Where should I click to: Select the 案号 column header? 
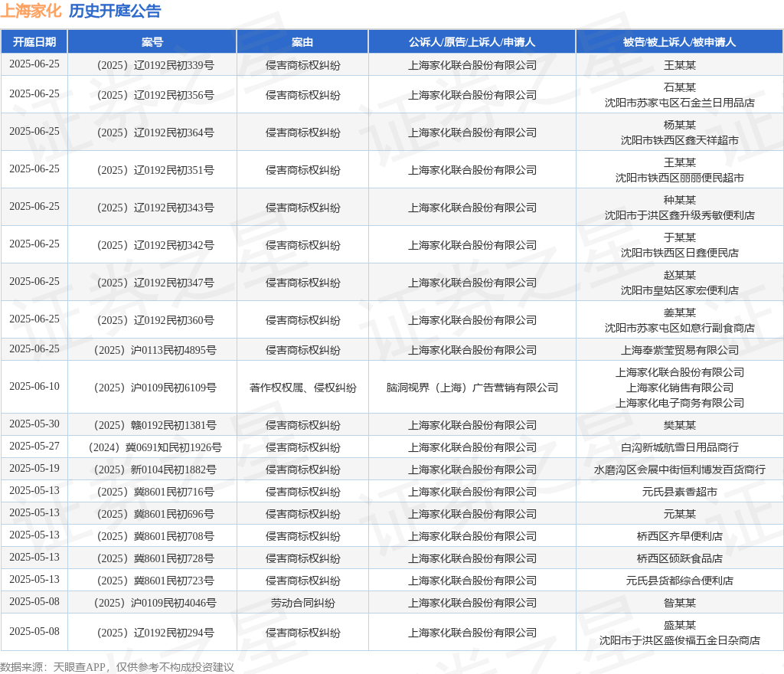(x=152, y=42)
